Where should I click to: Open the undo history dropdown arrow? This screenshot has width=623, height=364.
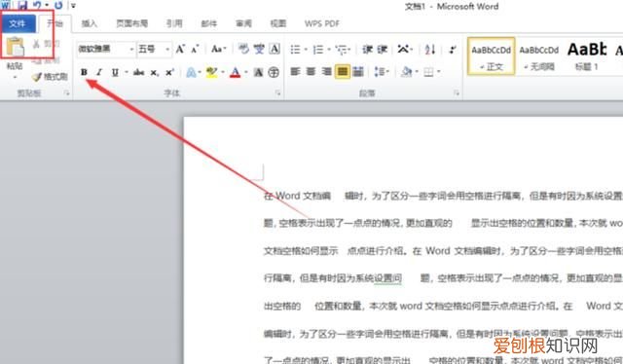point(47,6)
